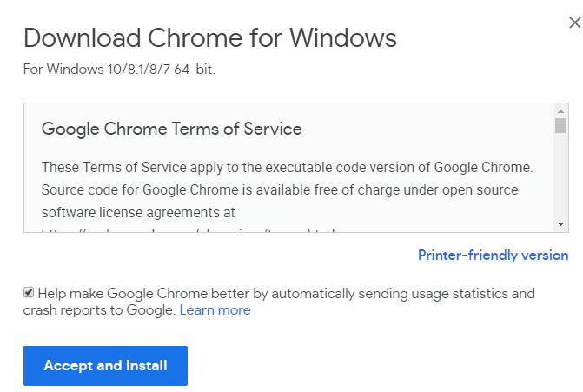Viewport: 583px width, 392px height.
Task: Click the partially hidden URL in the terms box
Action: [x=191, y=231]
